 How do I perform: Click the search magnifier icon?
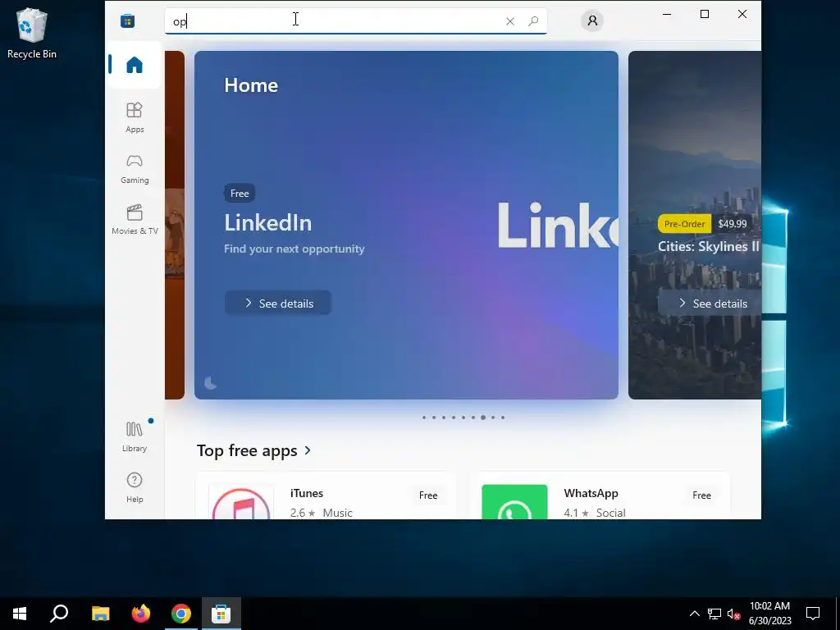coord(533,21)
